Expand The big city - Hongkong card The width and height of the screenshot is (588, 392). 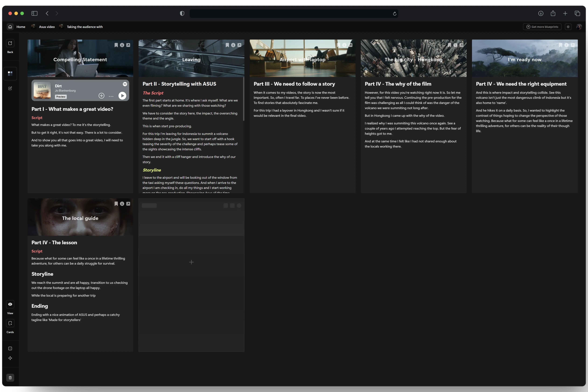462,45
